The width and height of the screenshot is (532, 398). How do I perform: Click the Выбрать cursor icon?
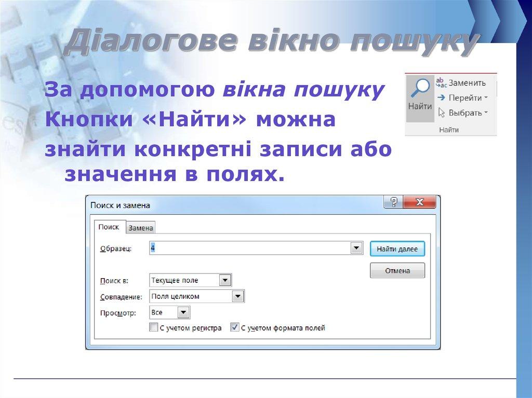point(441,111)
